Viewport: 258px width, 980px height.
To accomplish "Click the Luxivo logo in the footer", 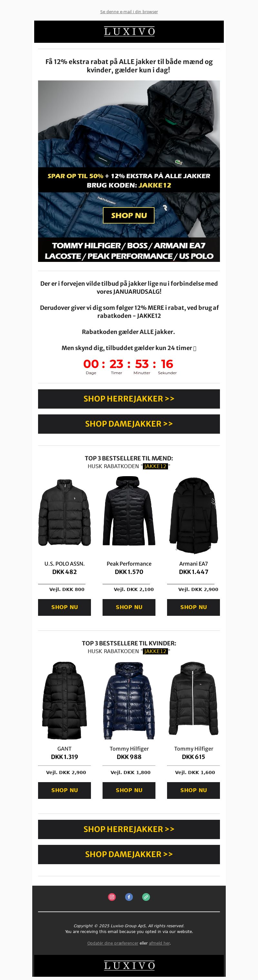I will 129,965.
